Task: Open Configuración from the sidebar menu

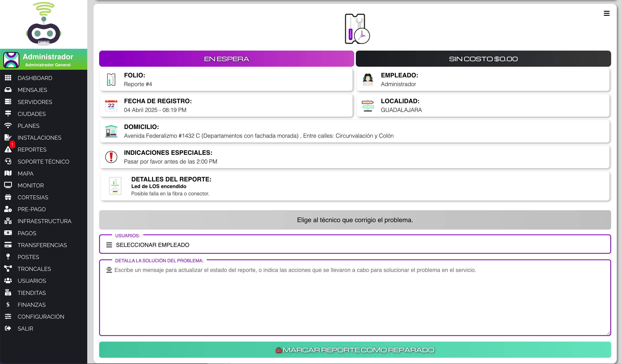Action: [x=41, y=316]
